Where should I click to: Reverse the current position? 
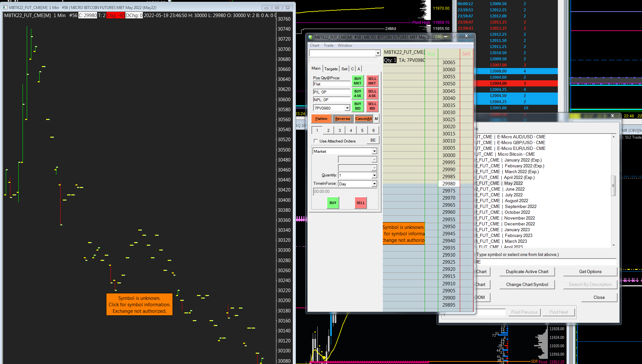click(343, 119)
